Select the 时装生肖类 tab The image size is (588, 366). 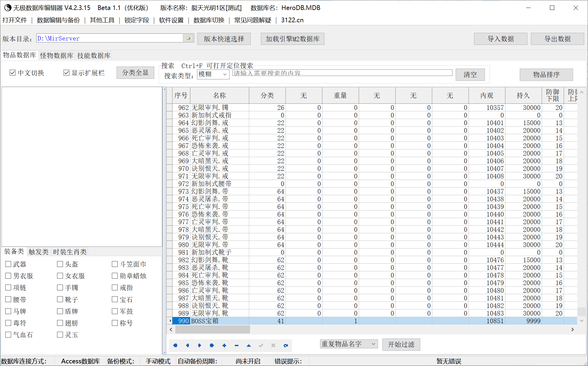click(70, 252)
